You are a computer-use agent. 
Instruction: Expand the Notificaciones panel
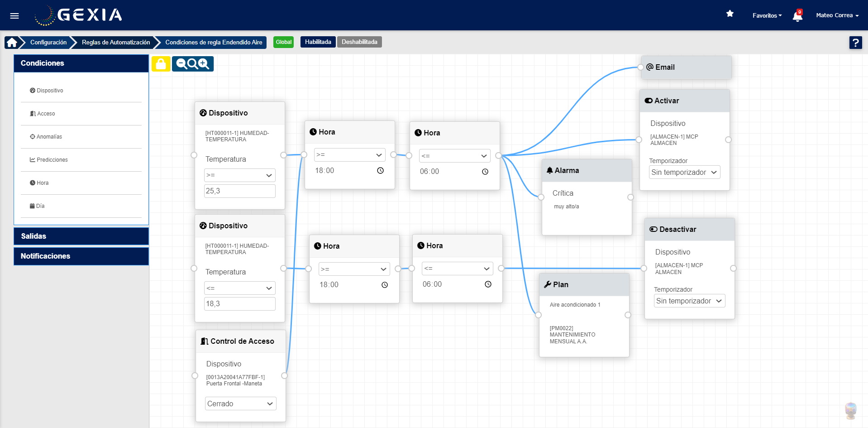pyautogui.click(x=81, y=256)
